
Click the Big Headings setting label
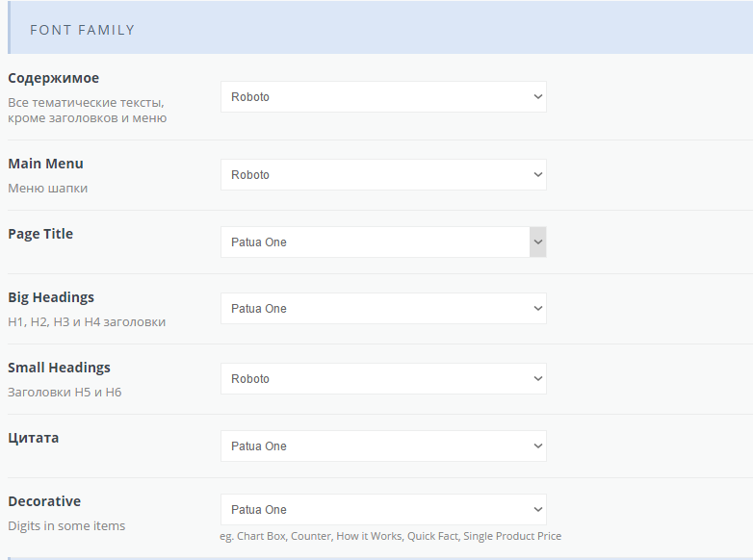coord(51,297)
